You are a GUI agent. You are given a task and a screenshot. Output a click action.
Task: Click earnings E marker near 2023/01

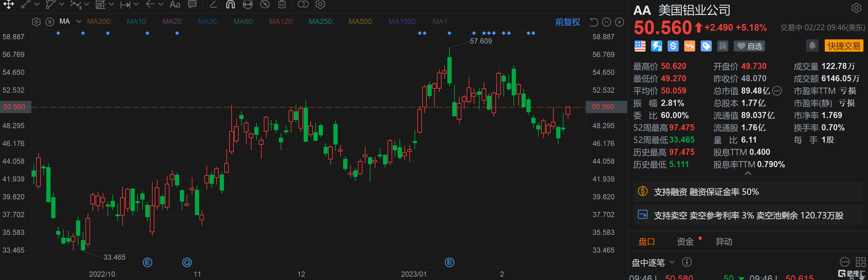click(x=449, y=262)
